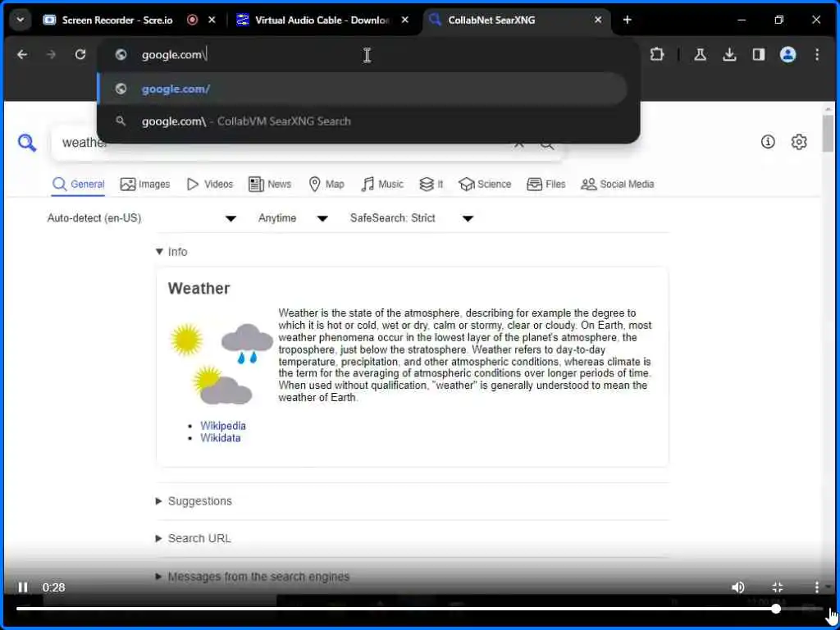Open the Auto-detect (en-US) language dropdown

coord(141,218)
